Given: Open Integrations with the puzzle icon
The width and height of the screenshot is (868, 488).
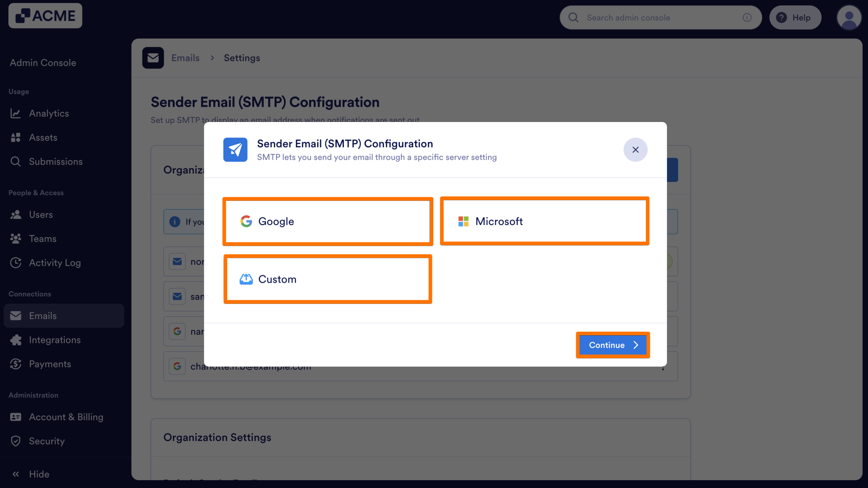Looking at the screenshot, I should point(16,340).
